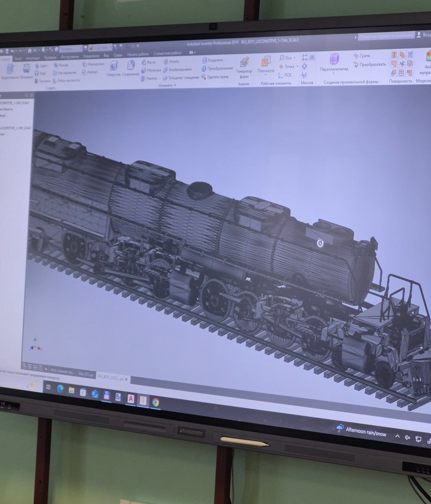Open the Генератор форм tool
431x504 pixels.
pyautogui.click(x=244, y=63)
